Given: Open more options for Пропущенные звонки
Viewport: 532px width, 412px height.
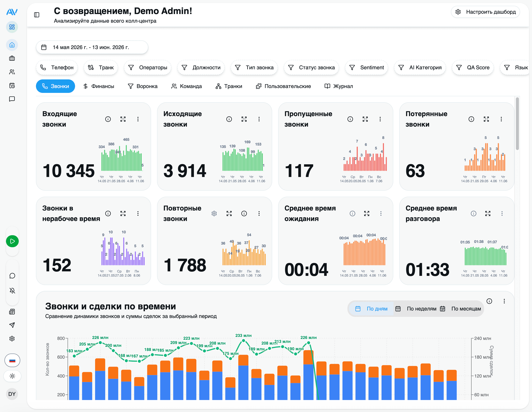Looking at the screenshot, I should (380, 119).
